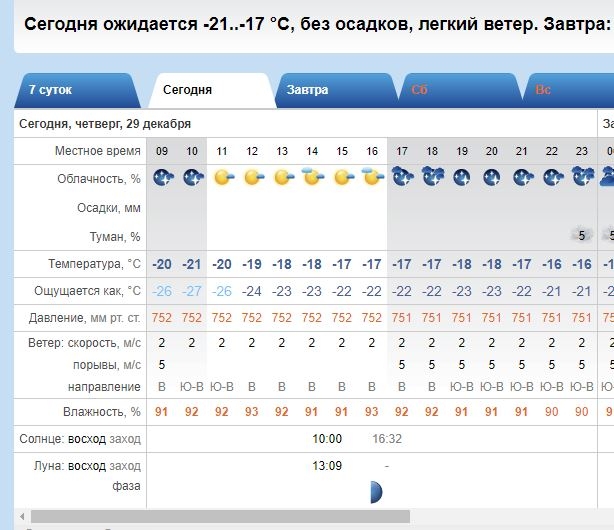614x530 pixels.
Task: Click the 'направление' row label
Action: [104, 387]
